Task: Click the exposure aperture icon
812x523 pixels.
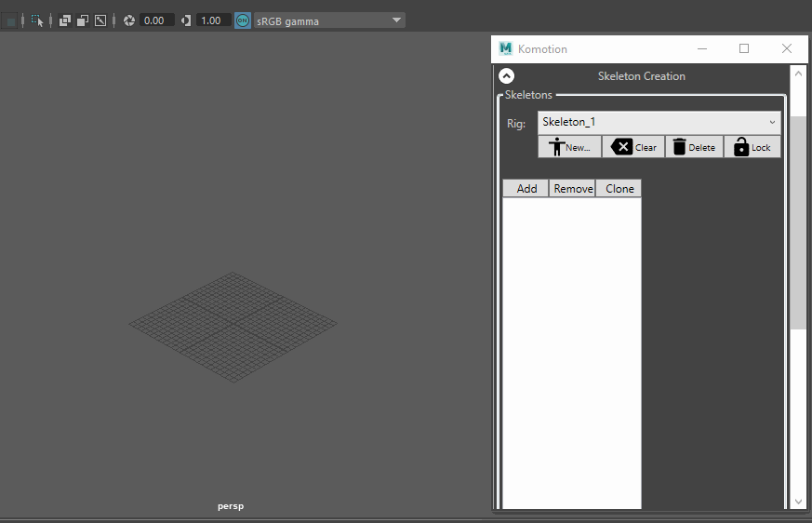Action: click(129, 20)
